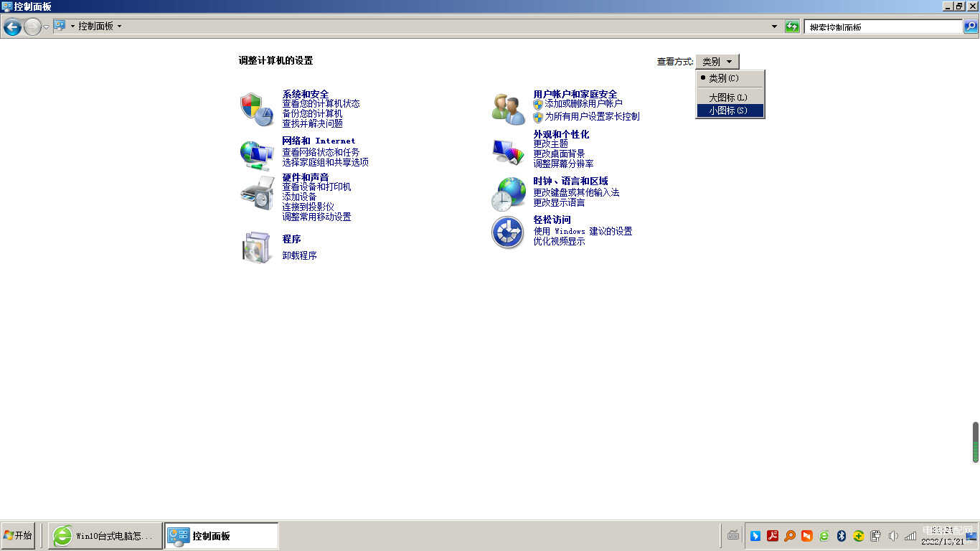The height and width of the screenshot is (551, 980).
Task: Open the 轻松访问 icon
Action: tap(508, 232)
